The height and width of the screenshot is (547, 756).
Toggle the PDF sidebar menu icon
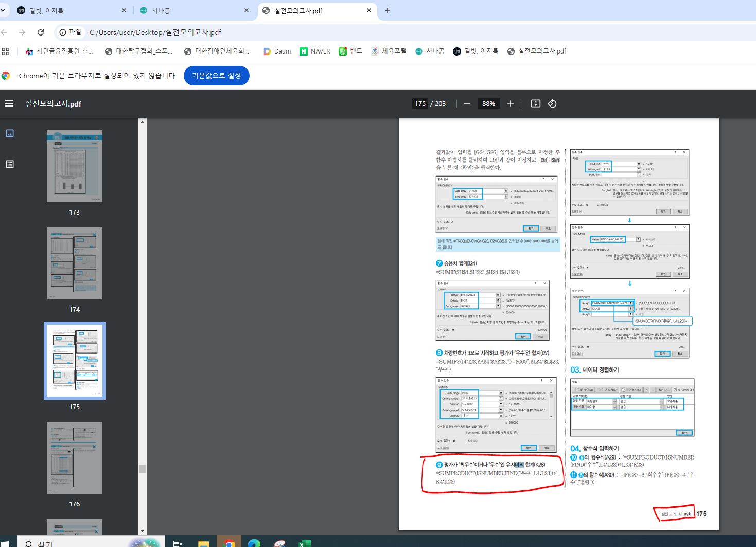[x=9, y=103]
